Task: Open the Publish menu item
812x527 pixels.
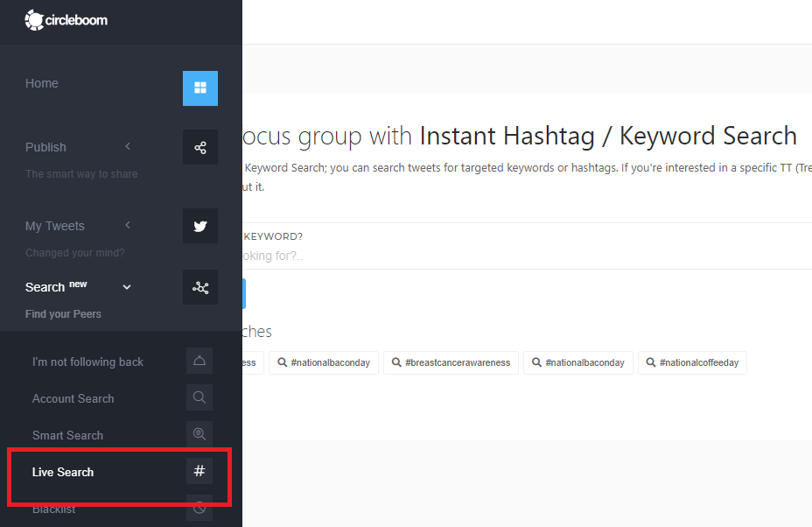Action: 45,147
